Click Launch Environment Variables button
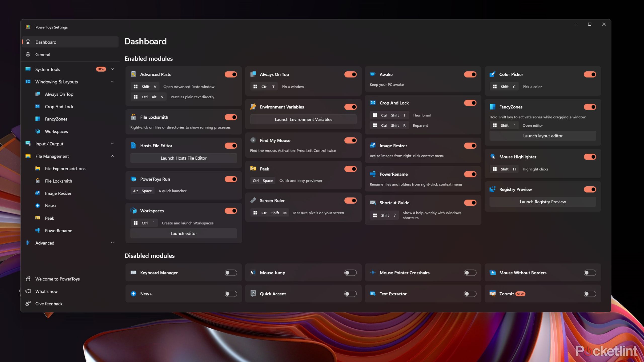The width and height of the screenshot is (644, 362). (x=303, y=119)
